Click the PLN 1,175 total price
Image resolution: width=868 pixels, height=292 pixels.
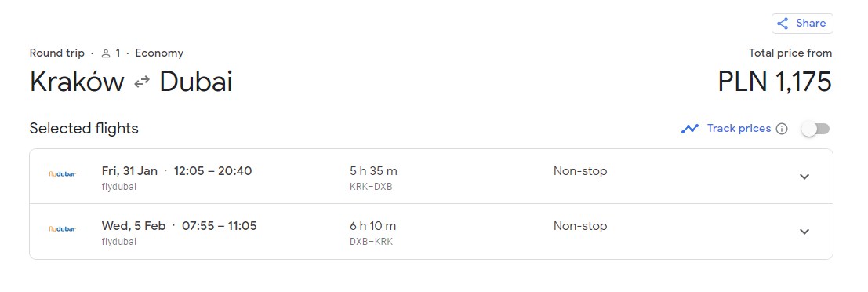[775, 82]
